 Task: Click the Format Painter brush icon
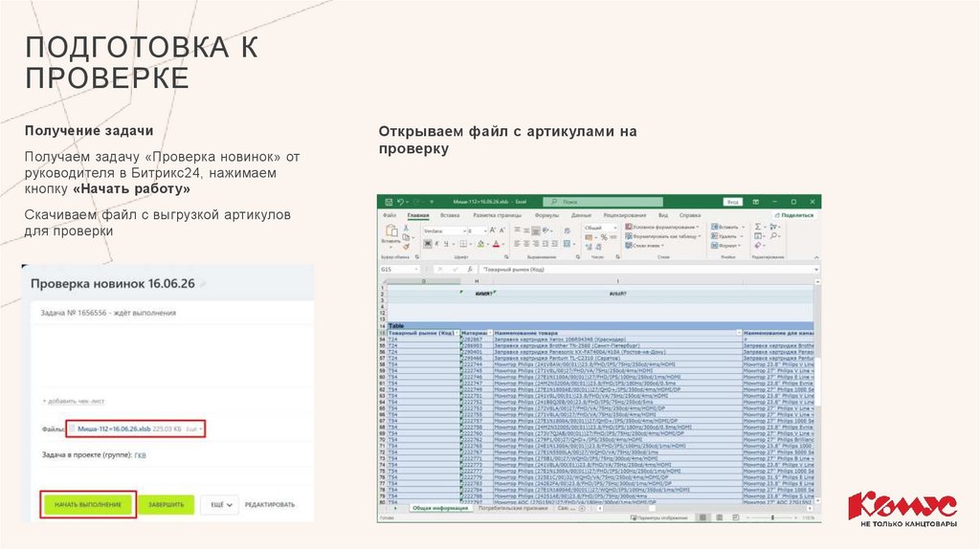406,247
